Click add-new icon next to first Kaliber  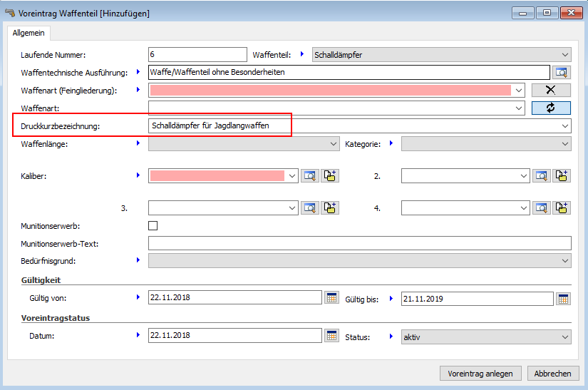pyautogui.click(x=329, y=176)
